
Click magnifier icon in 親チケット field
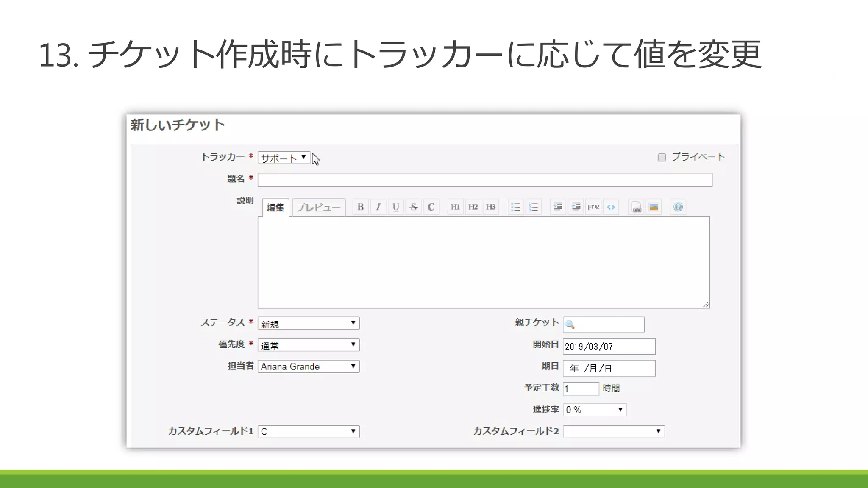[570, 325]
